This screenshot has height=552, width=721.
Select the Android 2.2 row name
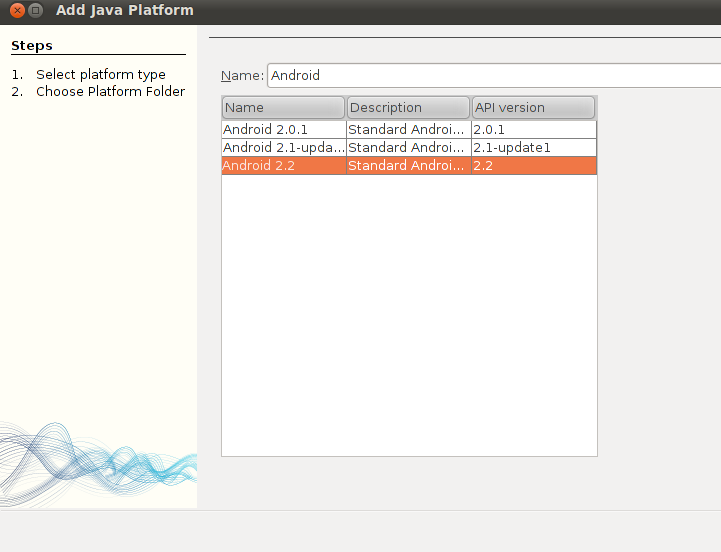[x=284, y=166]
